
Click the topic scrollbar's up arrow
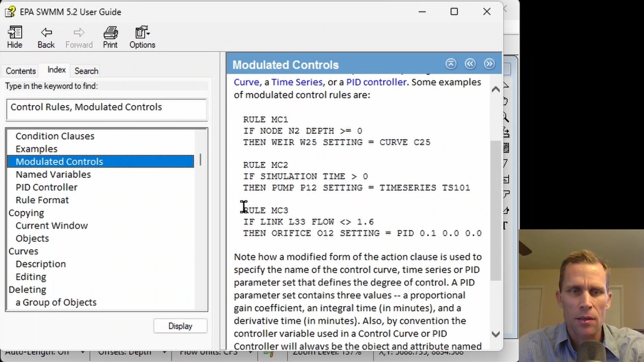click(x=495, y=89)
